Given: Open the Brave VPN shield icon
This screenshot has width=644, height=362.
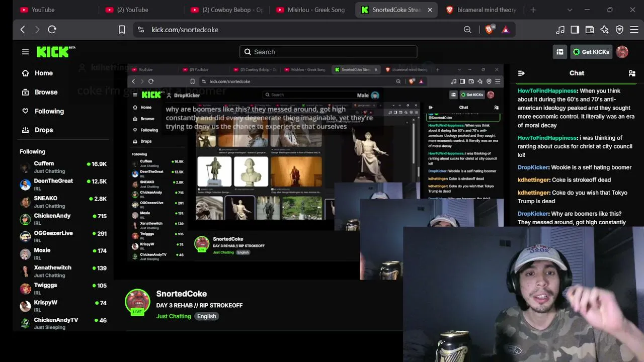Looking at the screenshot, I should point(619,30).
